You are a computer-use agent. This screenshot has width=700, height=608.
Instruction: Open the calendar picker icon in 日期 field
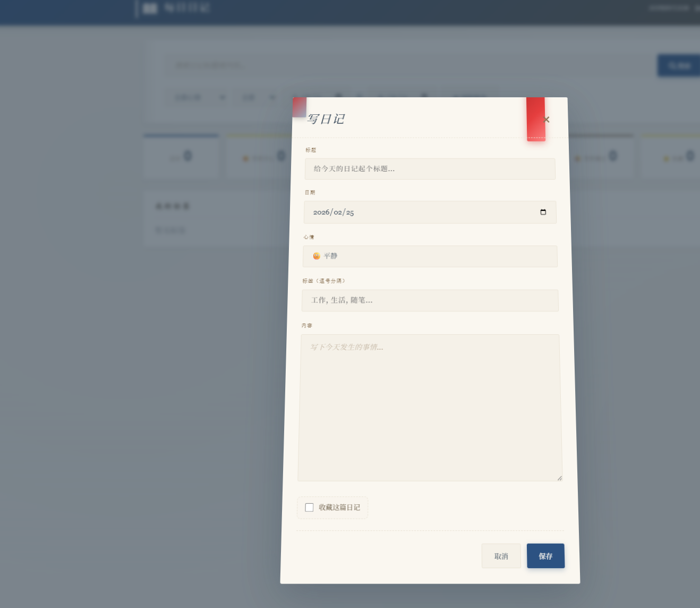point(543,212)
